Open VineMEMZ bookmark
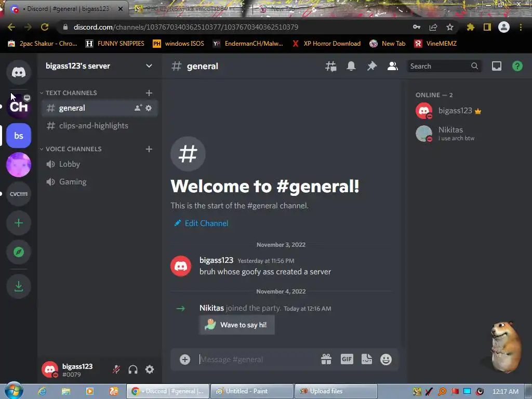 tap(436, 44)
